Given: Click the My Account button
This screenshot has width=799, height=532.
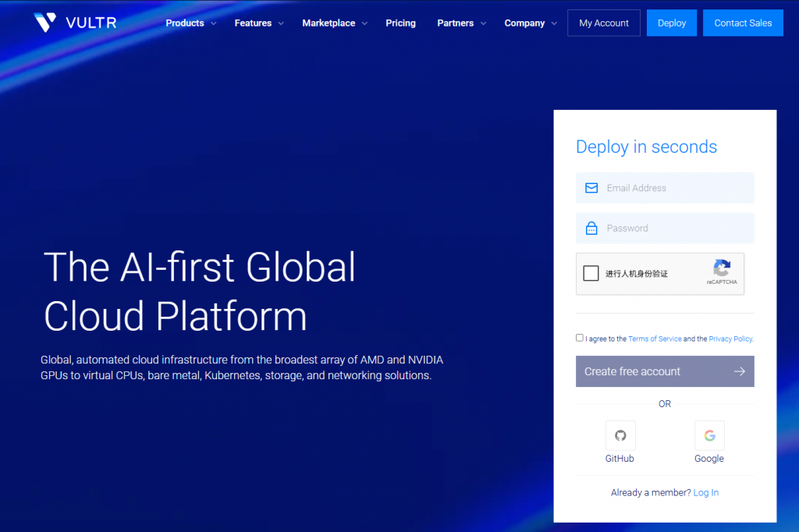Looking at the screenshot, I should point(604,23).
